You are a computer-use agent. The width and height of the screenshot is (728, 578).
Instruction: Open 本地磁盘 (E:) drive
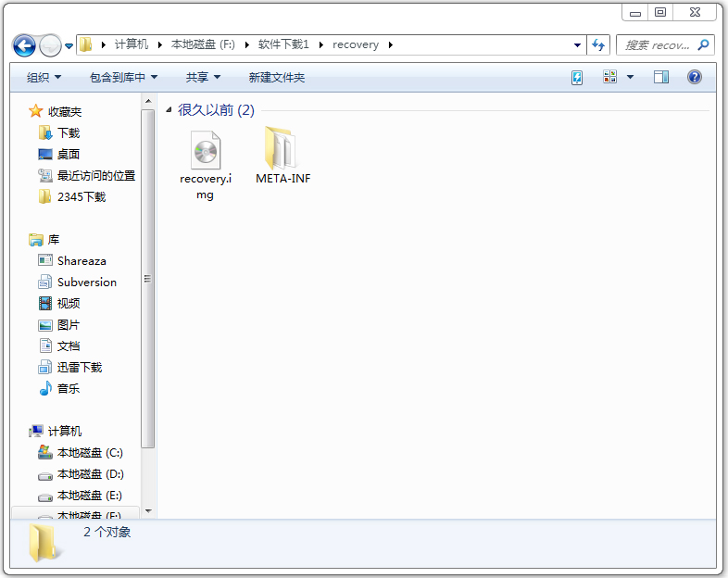tap(90, 496)
